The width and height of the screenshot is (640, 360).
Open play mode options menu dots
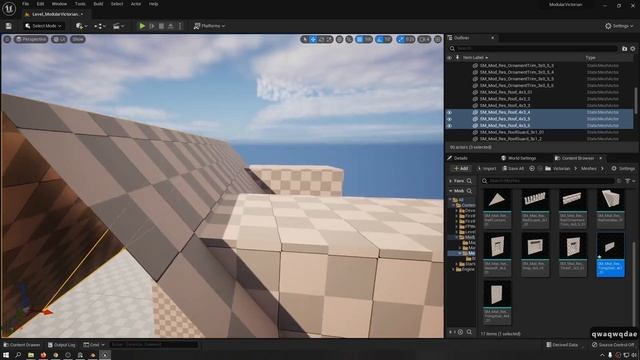coord(180,26)
